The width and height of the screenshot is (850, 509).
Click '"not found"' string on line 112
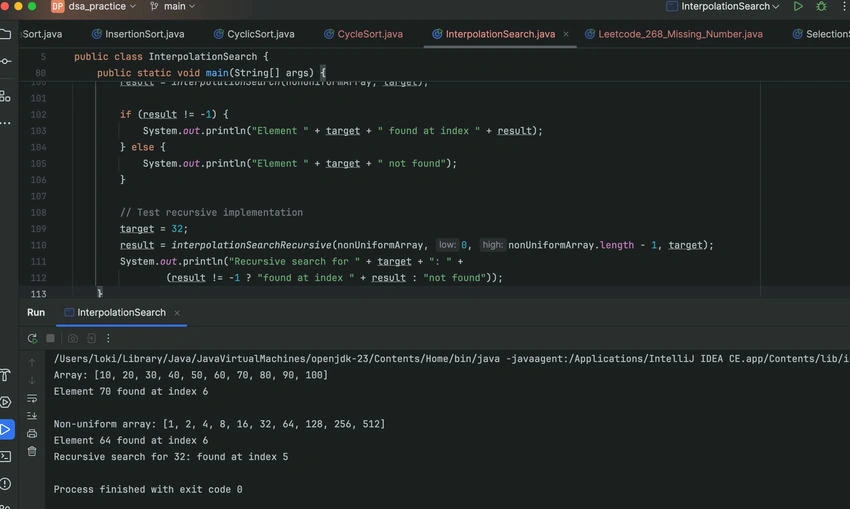click(454, 278)
